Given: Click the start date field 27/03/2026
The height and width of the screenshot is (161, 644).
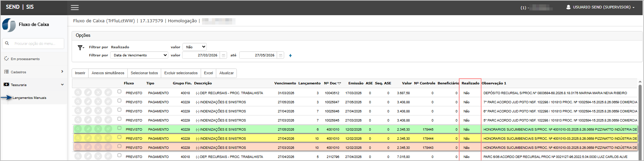Looking at the screenshot, I should [201, 55].
